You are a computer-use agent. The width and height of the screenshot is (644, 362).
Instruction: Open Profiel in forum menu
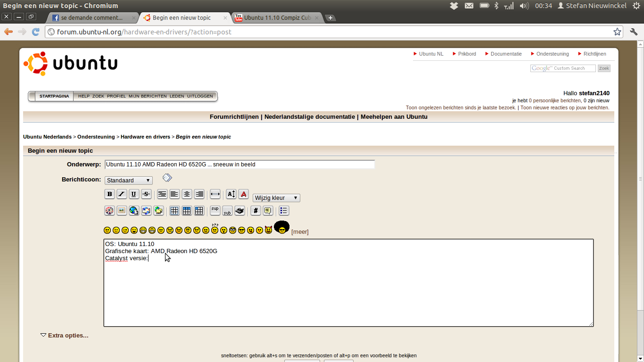(116, 96)
